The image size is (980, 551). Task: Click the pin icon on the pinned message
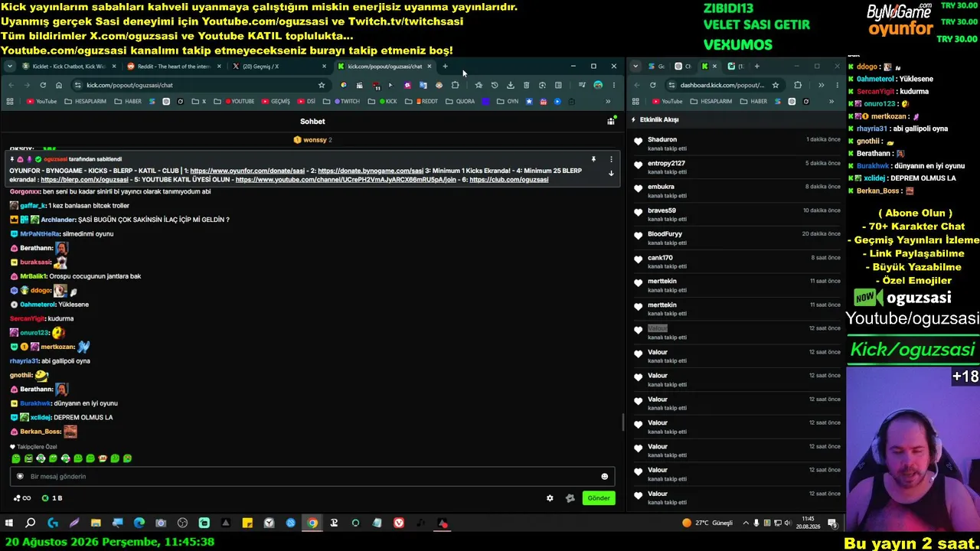coord(593,159)
